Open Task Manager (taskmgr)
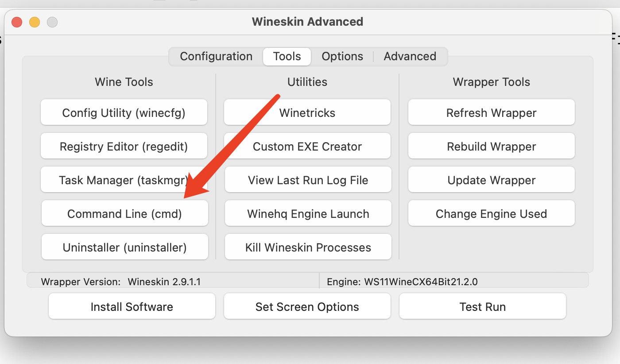 124,180
